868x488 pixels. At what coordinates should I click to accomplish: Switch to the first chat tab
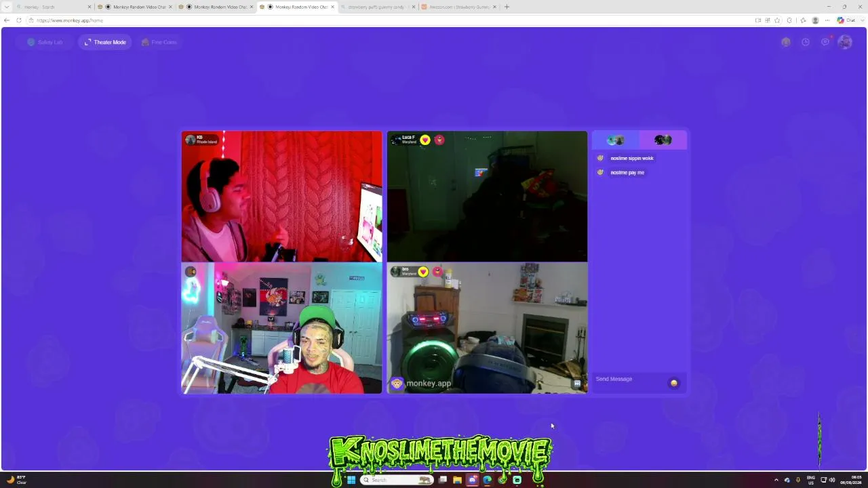point(616,140)
